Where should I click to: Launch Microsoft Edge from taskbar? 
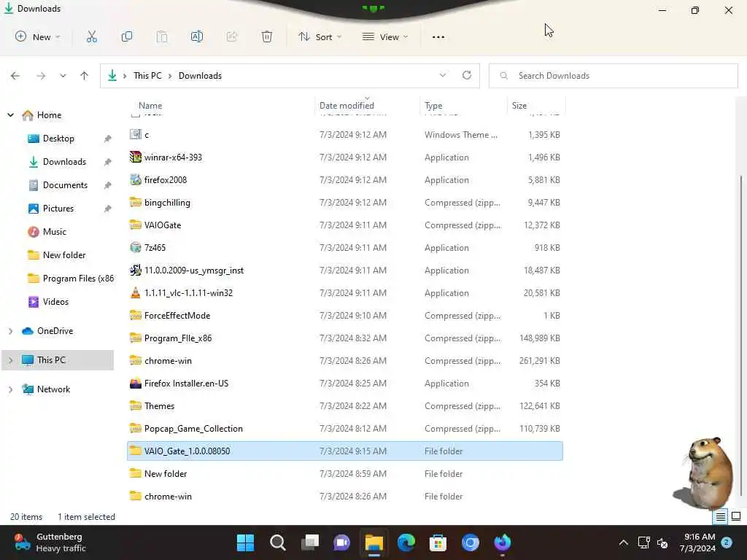pos(406,542)
